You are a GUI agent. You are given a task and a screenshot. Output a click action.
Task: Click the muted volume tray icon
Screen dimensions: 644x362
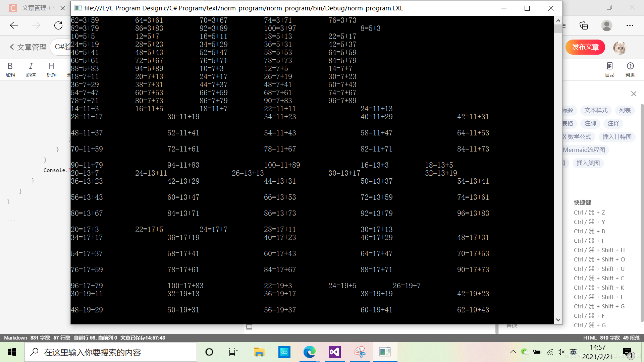pos(561,352)
